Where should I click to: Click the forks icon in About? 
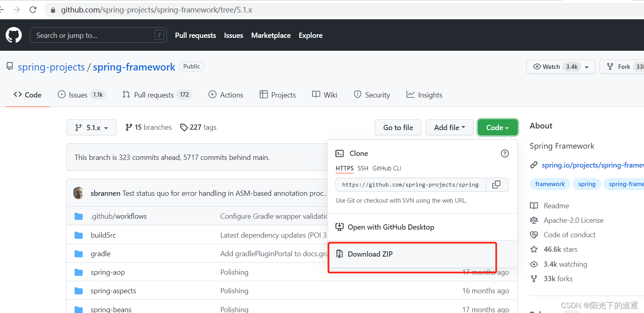534,279
